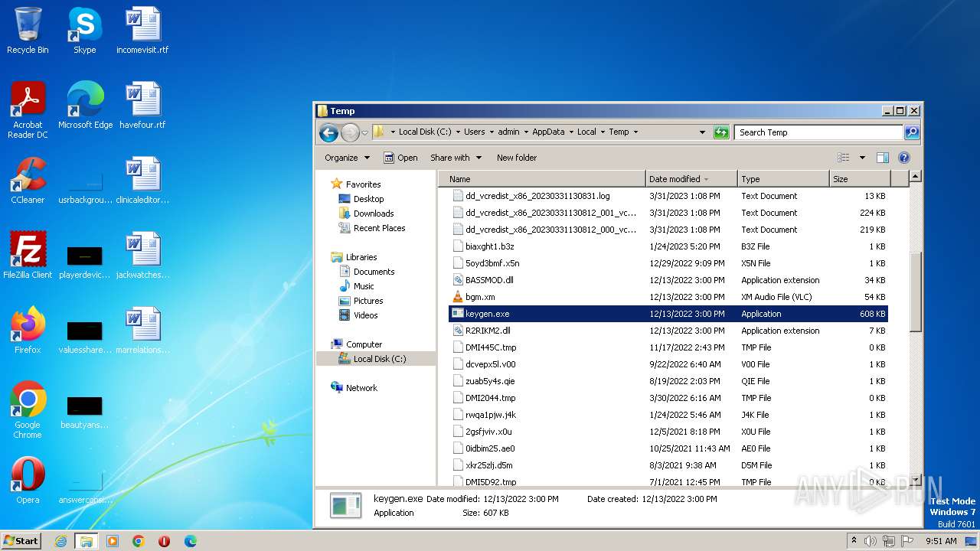Select havefour.rtf desktop file
980x551 pixels.
[x=142, y=105]
